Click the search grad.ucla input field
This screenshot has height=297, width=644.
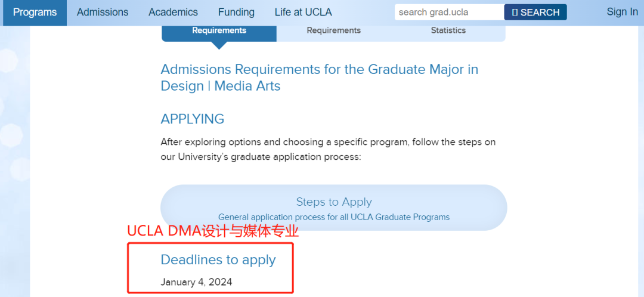point(450,13)
